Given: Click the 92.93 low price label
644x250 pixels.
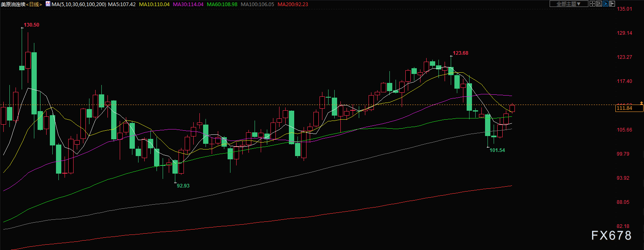Looking at the screenshot, I should (183, 186).
